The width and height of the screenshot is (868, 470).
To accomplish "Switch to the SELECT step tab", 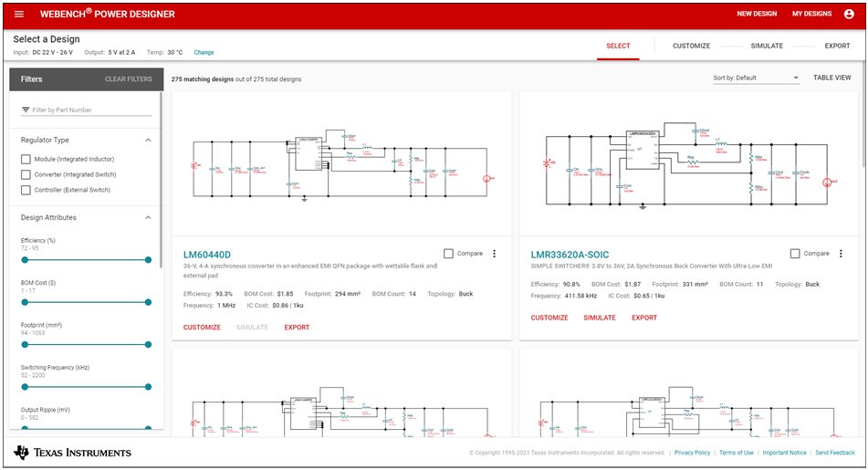I will point(618,46).
